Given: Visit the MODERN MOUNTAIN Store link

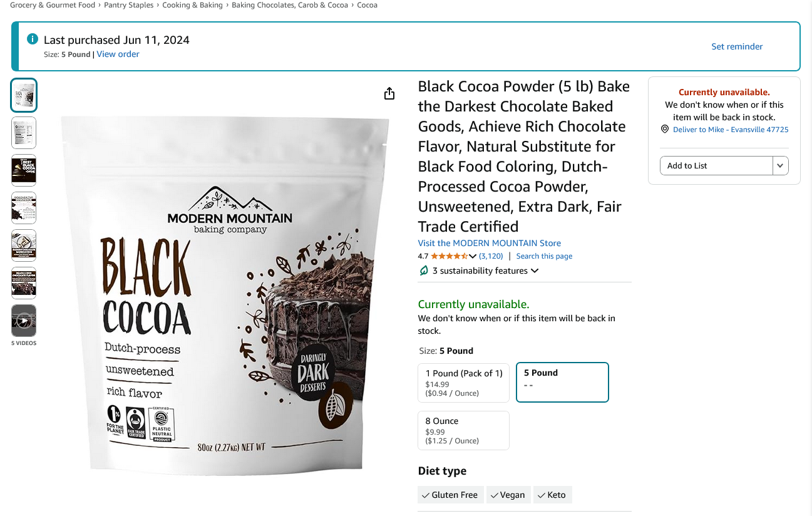Looking at the screenshot, I should [490, 243].
